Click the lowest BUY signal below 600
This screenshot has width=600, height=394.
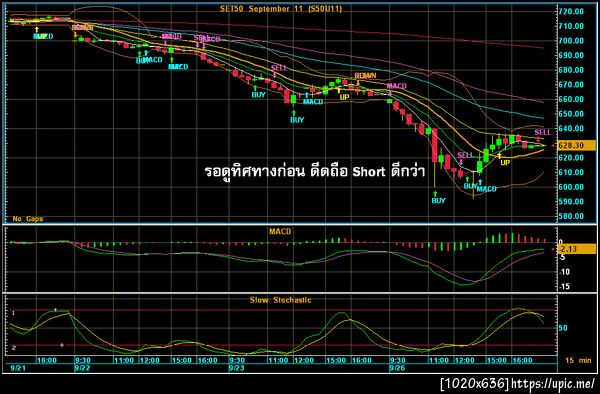(x=439, y=200)
